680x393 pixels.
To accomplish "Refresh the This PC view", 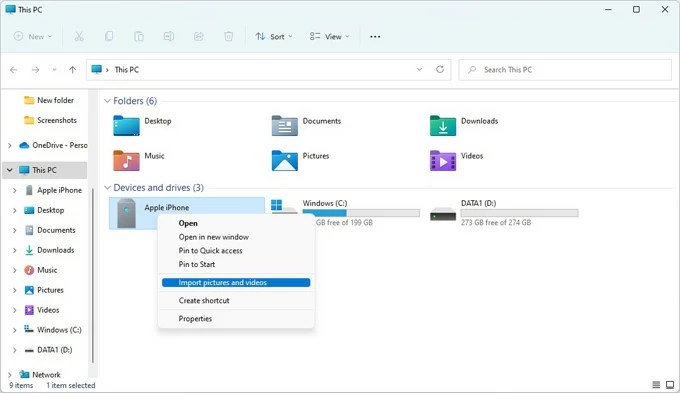I will click(440, 69).
